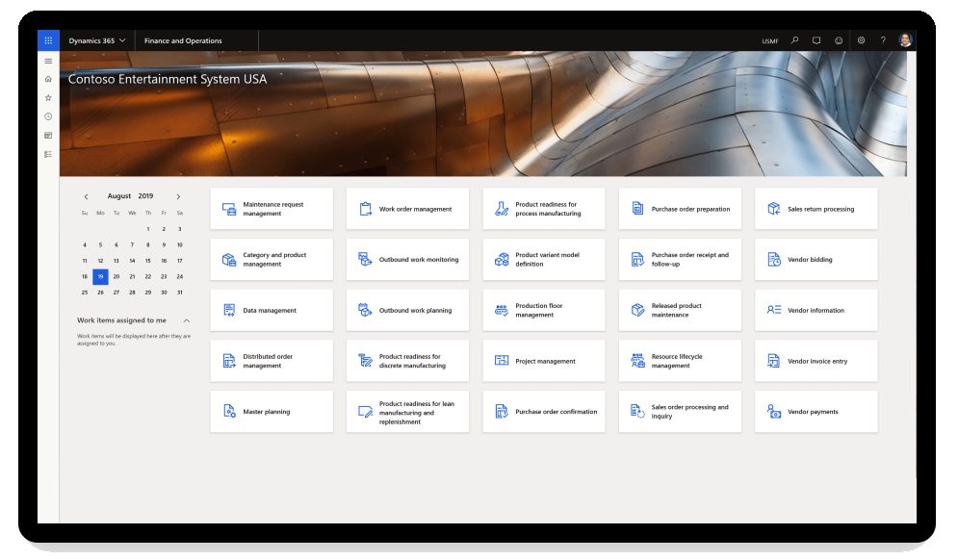Open Product readiness for lean manufacturing tile
The height and width of the screenshot is (560, 958).
407,412
